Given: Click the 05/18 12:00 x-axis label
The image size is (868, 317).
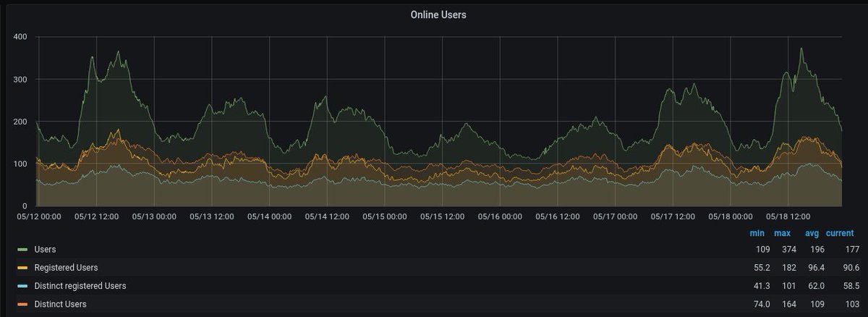Looking at the screenshot, I should tap(788, 216).
